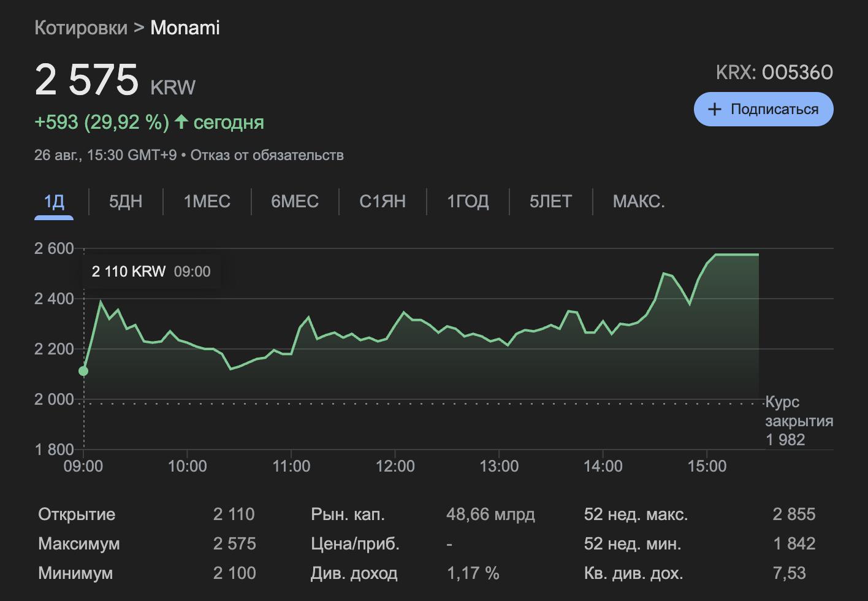Click the 15:00 time axis label
This screenshot has height=601, width=868.
[x=707, y=466]
